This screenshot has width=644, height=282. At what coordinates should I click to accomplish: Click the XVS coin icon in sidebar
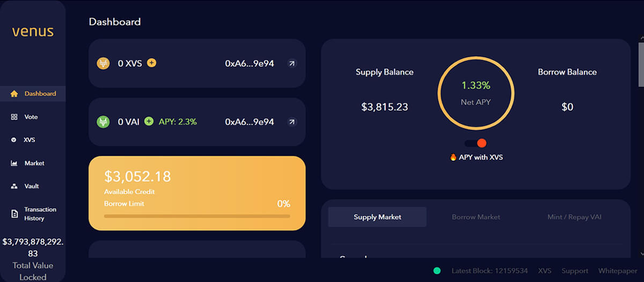pos(14,140)
